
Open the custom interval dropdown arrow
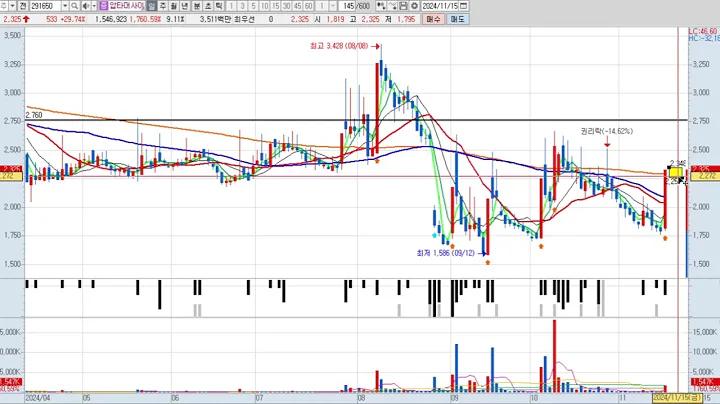pyautogui.click(x=333, y=6)
